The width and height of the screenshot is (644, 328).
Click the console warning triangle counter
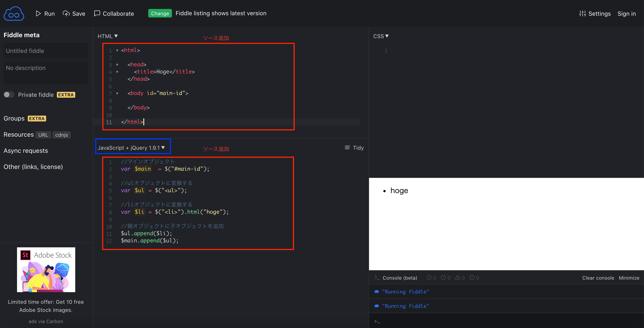click(459, 277)
